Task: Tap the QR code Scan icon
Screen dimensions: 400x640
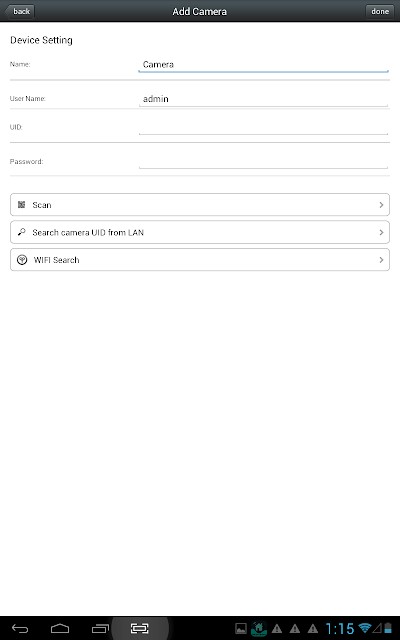Action: coord(22,204)
